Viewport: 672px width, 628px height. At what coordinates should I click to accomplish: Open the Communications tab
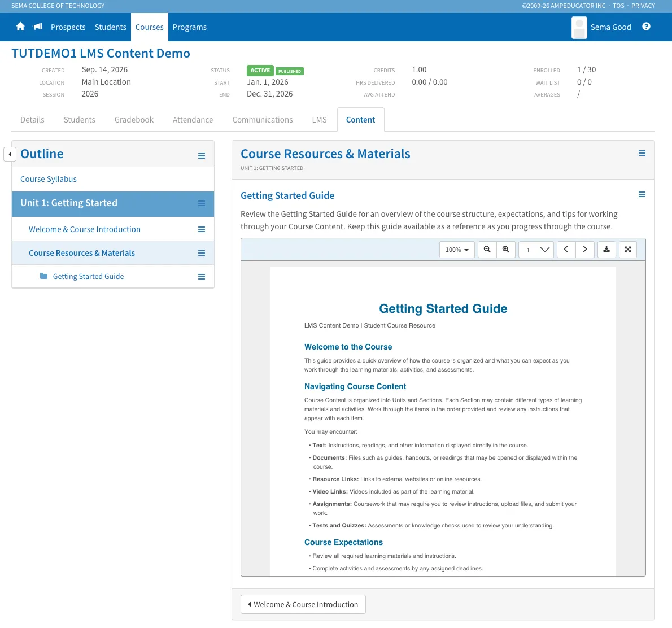(x=262, y=120)
